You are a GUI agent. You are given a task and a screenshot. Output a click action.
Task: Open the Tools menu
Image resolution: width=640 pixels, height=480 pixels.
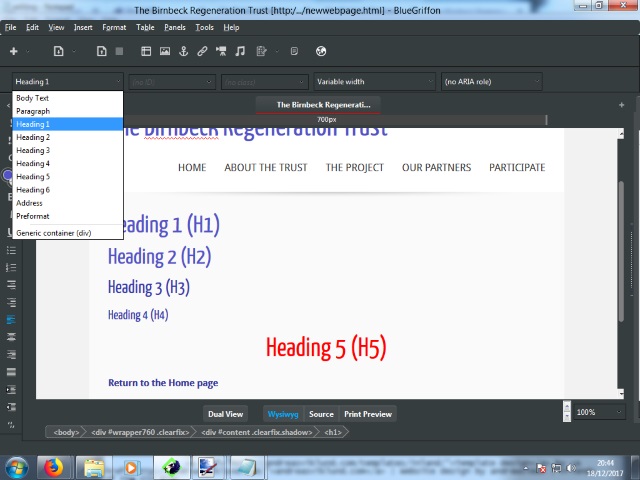(x=204, y=27)
